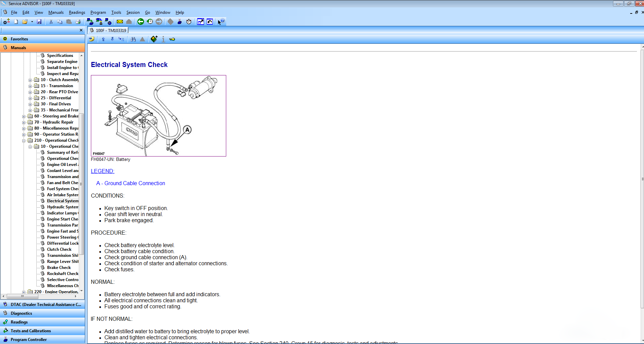Screen dimensions: 644x344
Task: Click the computer connection icon with green arrow
Action: pyautogui.click(x=90, y=22)
